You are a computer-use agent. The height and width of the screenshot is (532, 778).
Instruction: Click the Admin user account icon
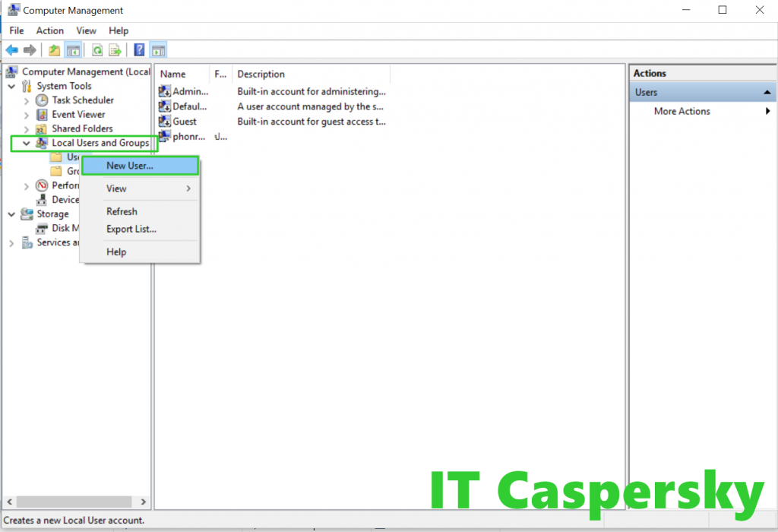(x=164, y=91)
